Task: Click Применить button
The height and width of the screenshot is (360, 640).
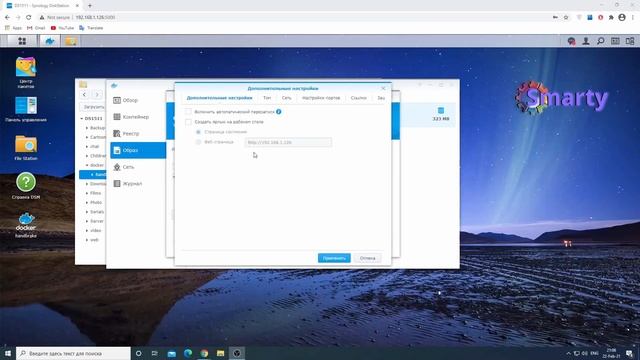Action: tap(334, 258)
